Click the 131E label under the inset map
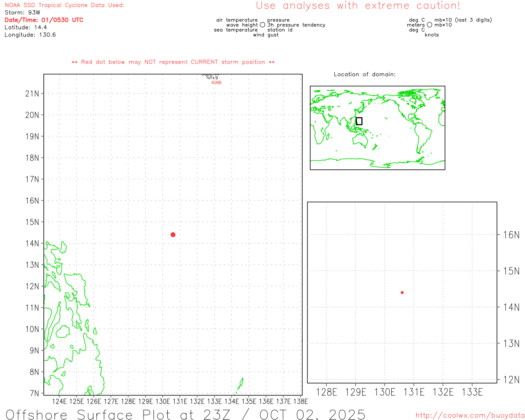Image resolution: width=525 pixels, height=420 pixels. coord(414,392)
